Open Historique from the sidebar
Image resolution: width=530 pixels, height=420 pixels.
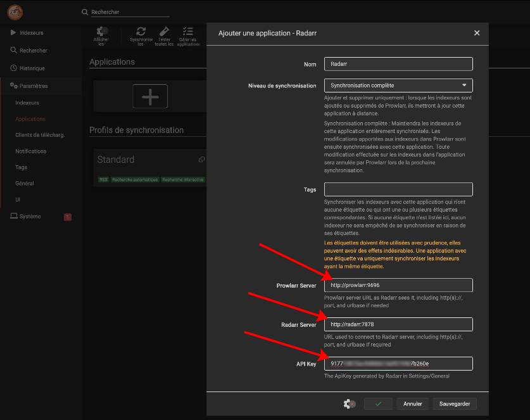tap(32, 68)
